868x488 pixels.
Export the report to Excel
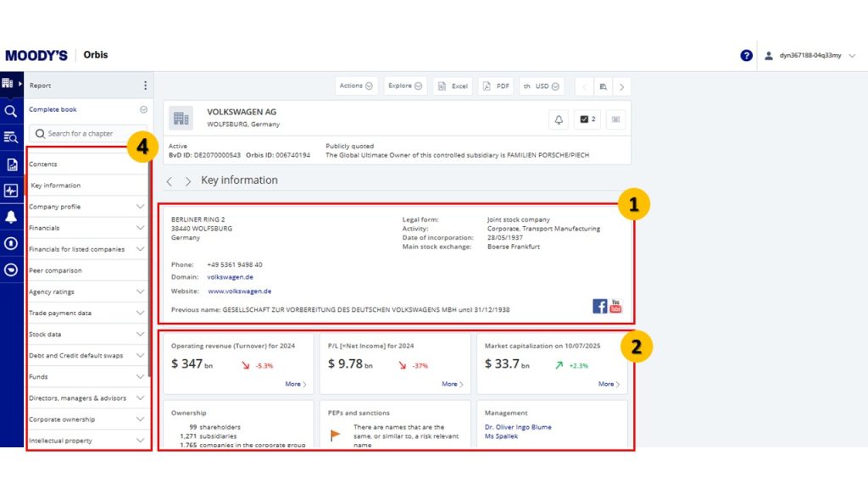click(x=453, y=86)
